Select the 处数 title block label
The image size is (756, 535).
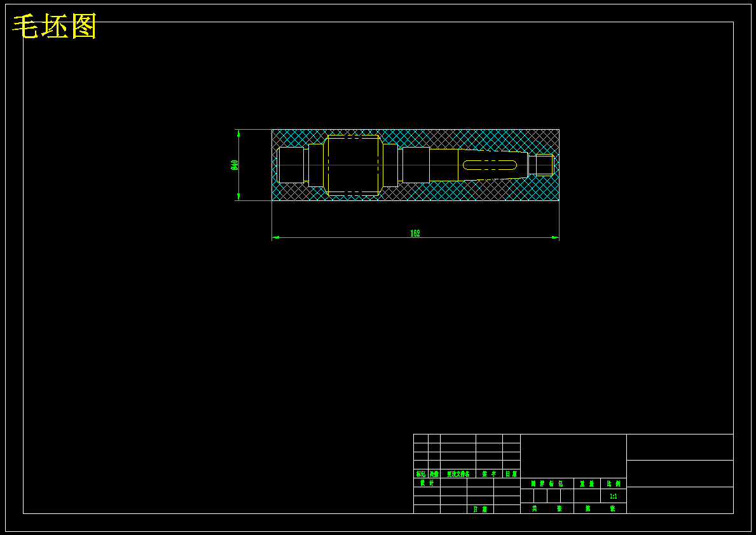click(x=434, y=474)
